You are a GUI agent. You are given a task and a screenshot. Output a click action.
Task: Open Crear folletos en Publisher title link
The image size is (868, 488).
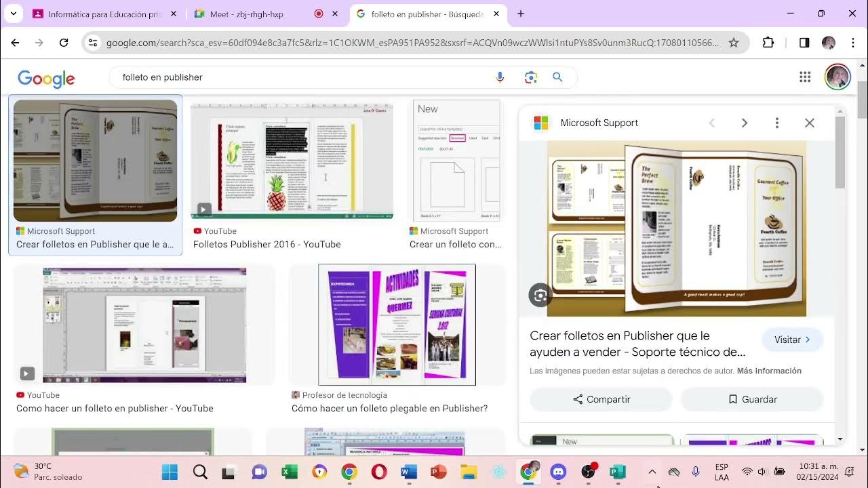point(637,344)
